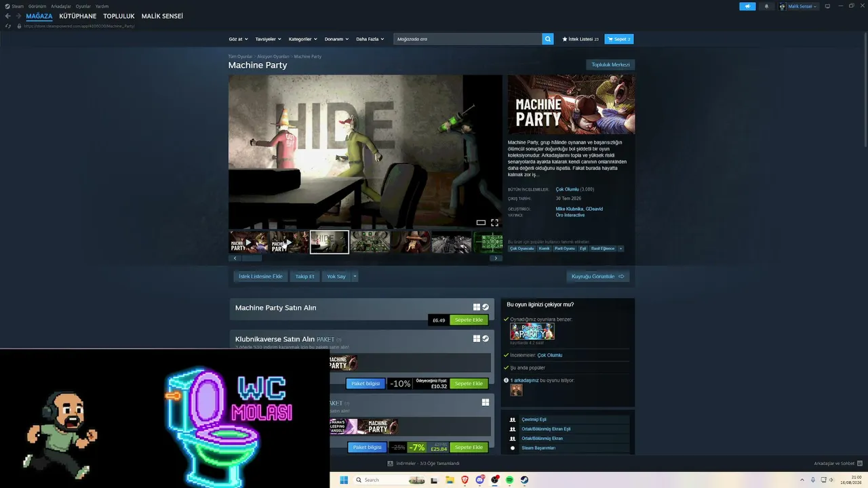
Task: Make the trailer fullscreen
Action: [x=495, y=222]
